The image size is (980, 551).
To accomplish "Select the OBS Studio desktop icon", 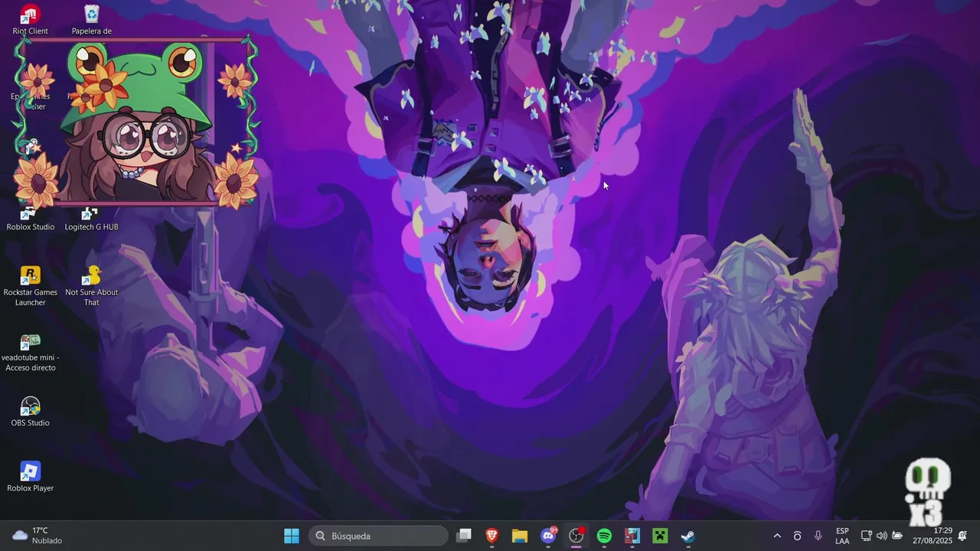I will (30, 412).
